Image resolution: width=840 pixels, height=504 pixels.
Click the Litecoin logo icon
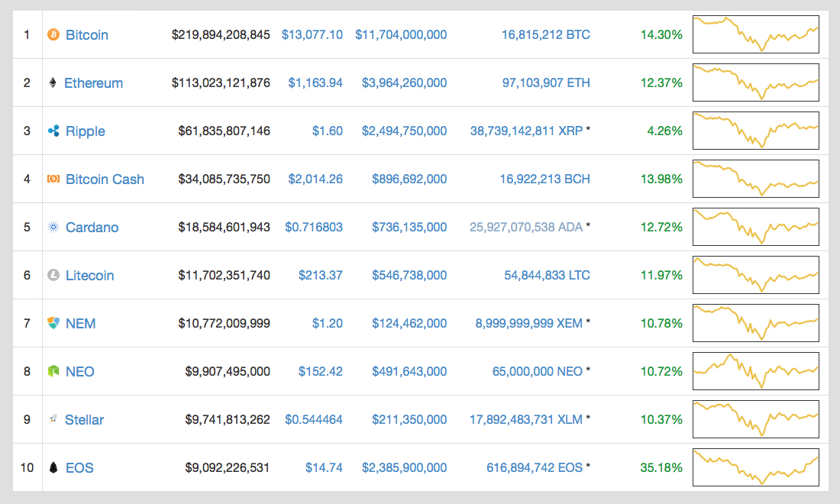pos(53,276)
